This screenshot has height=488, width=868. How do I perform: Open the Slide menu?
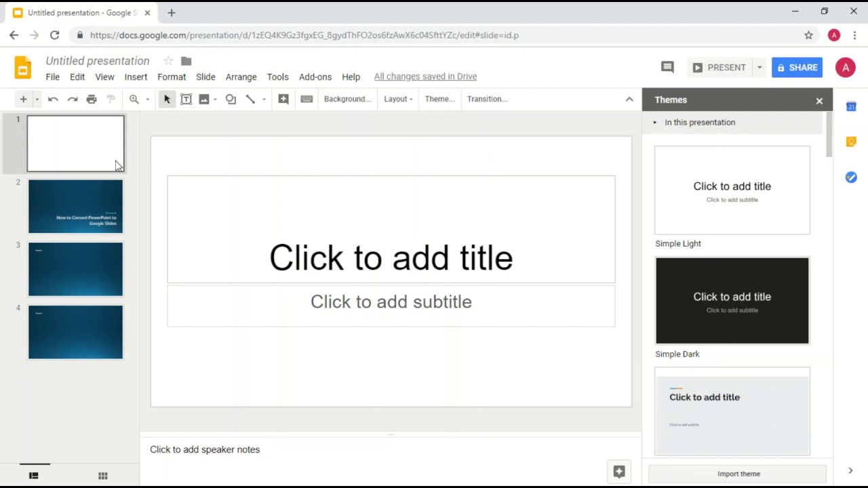point(205,77)
